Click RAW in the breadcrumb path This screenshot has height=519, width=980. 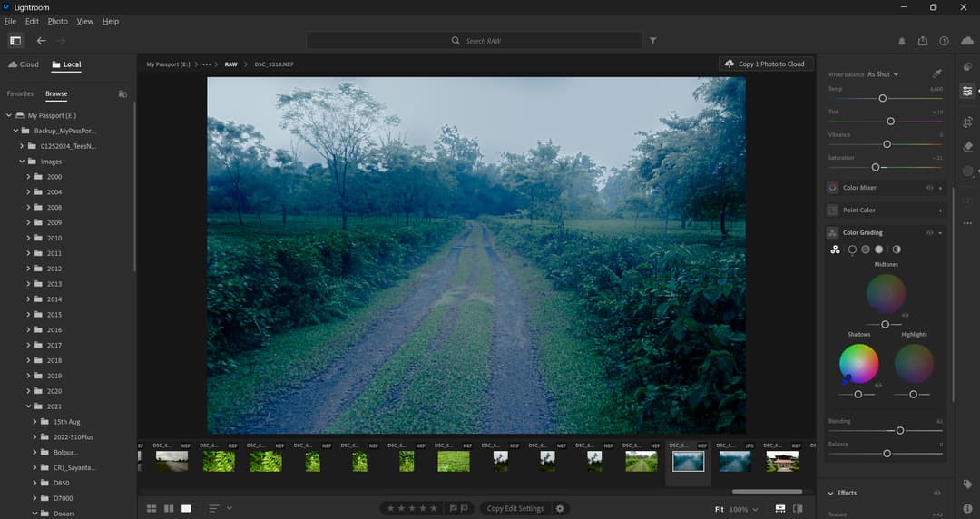tap(230, 64)
